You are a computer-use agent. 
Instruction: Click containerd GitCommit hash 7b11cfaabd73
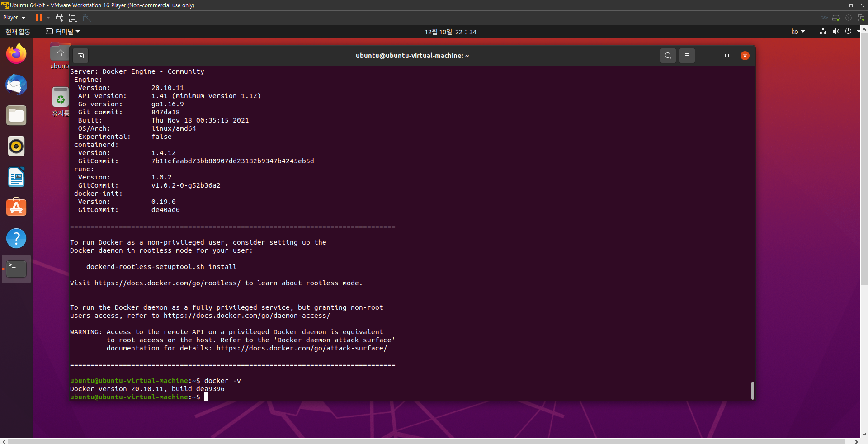tap(233, 161)
